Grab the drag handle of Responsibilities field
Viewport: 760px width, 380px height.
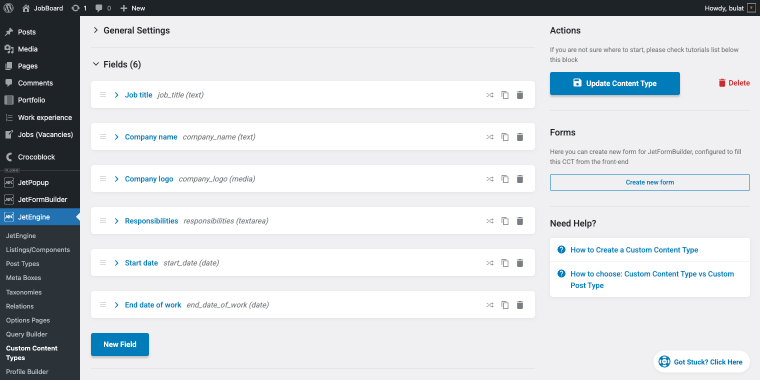coord(103,221)
